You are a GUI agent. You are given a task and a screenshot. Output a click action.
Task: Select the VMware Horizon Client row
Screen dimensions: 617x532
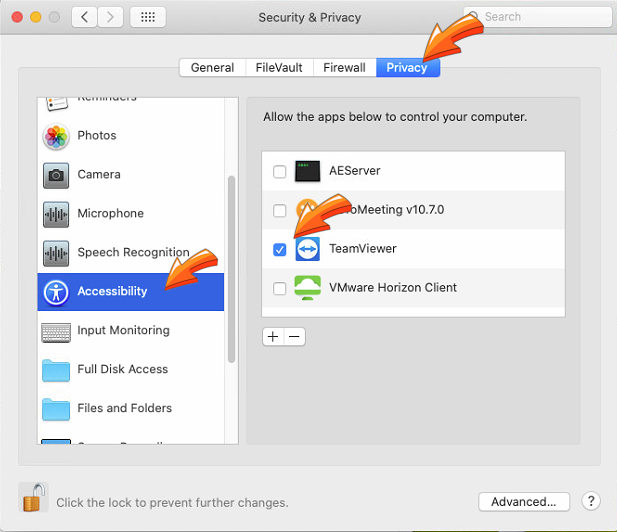413,288
